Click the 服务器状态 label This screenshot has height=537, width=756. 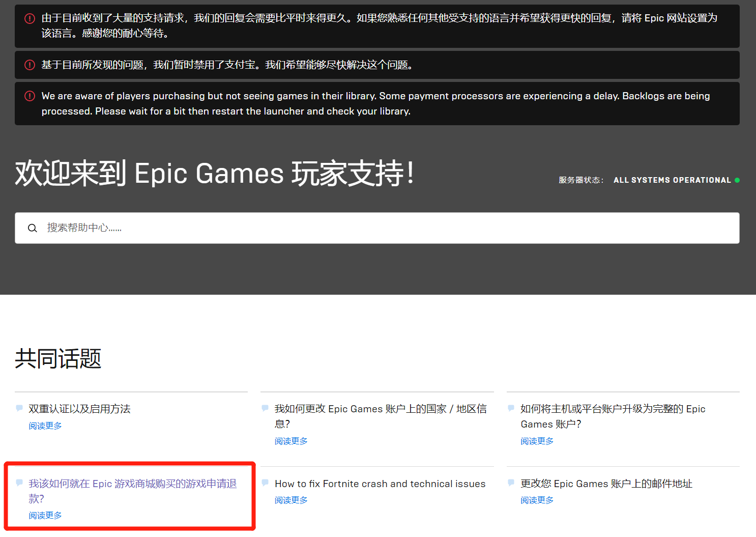tap(581, 180)
